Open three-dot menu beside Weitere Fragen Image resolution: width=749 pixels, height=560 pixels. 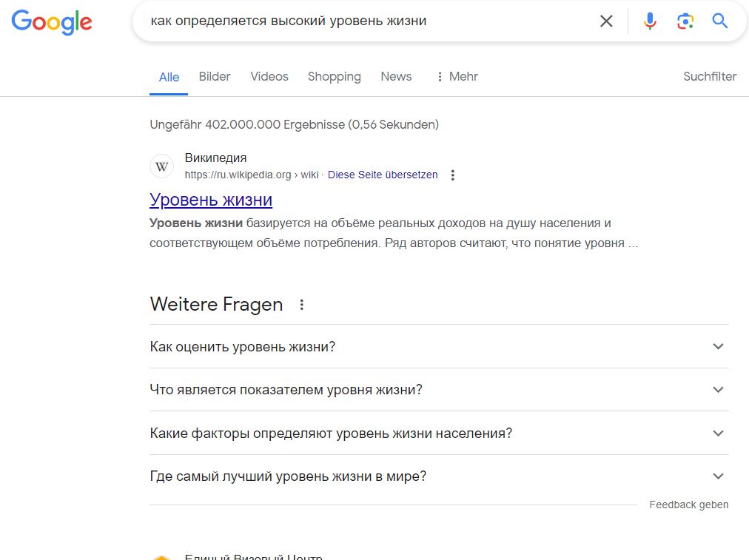[301, 305]
